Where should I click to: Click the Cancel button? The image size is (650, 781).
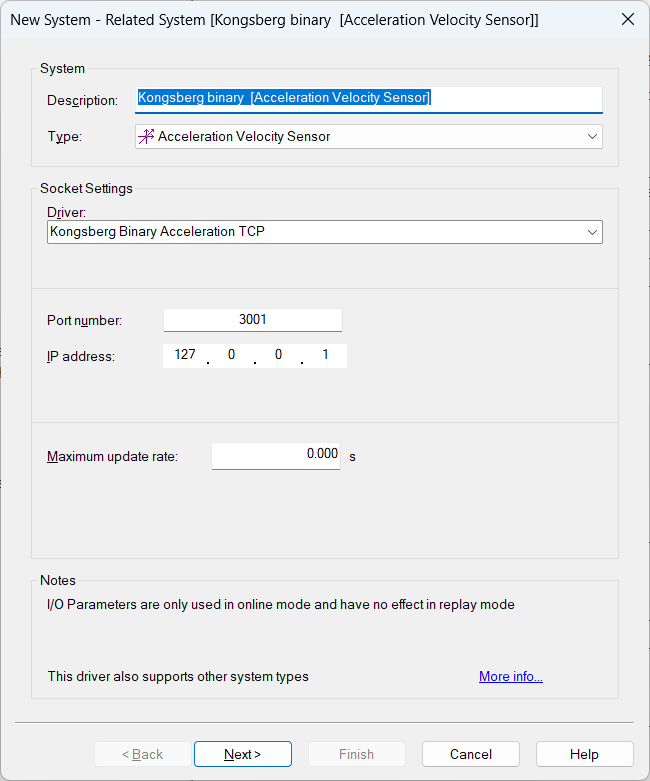tap(471, 754)
